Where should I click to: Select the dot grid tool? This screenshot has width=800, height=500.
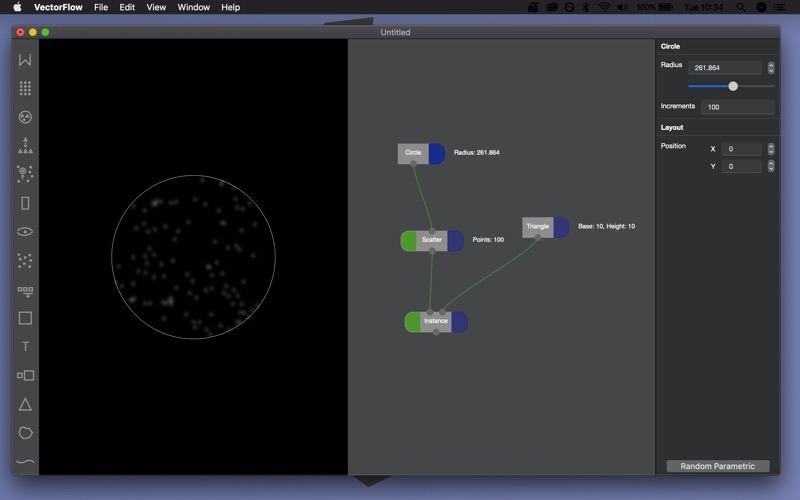pos(25,88)
